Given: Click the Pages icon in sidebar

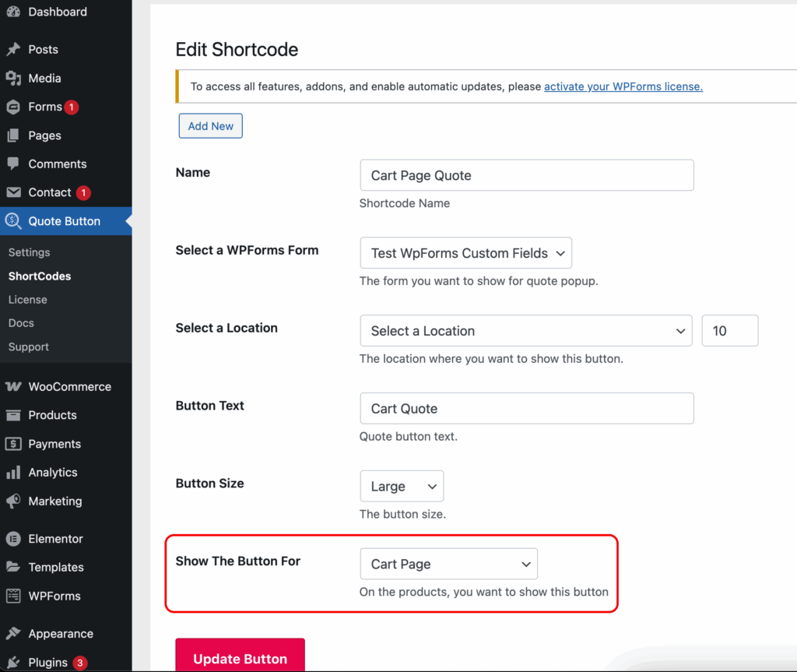Looking at the screenshot, I should 13,135.
